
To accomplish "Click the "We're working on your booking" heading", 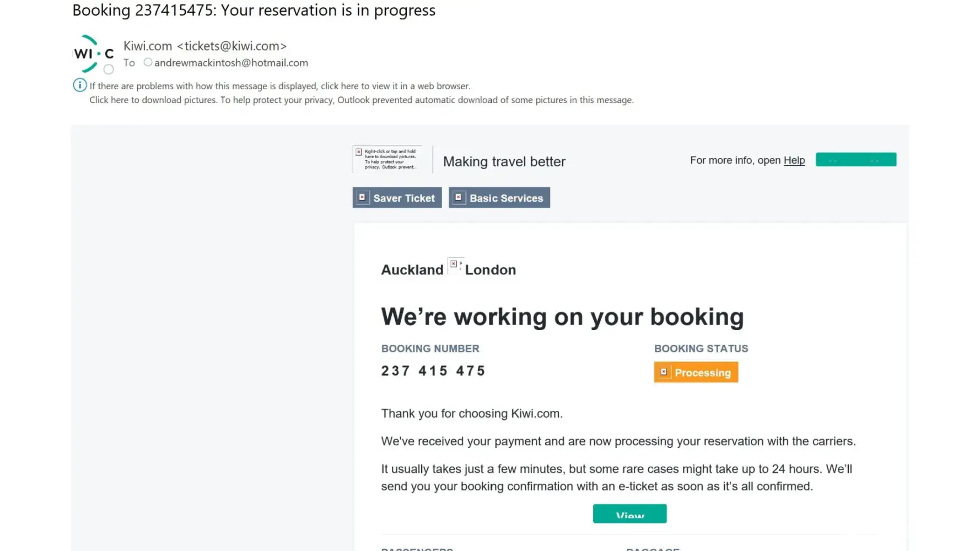I will tap(562, 317).
